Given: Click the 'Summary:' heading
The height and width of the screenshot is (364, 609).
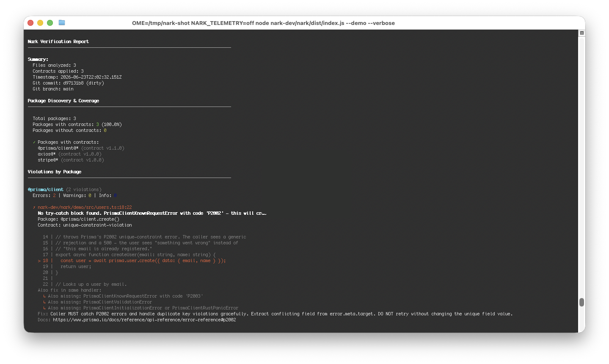Looking at the screenshot, I should tap(38, 59).
